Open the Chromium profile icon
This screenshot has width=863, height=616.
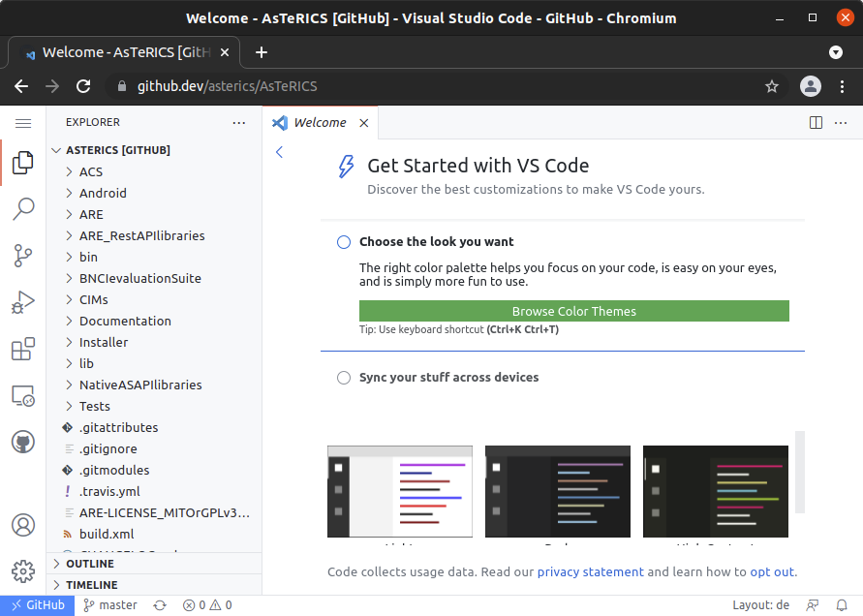pos(811,86)
